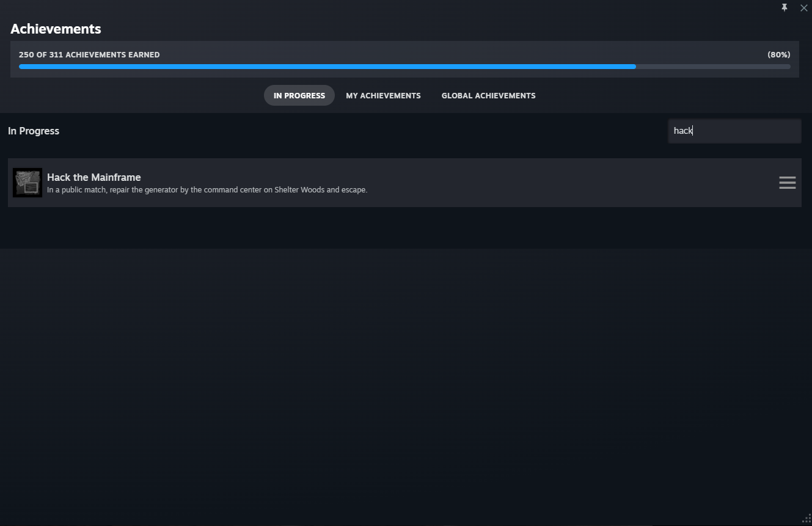Screen dimensions: 812x526
Task: Click the Shelter Woods generator description text
Action: pyautogui.click(x=207, y=190)
